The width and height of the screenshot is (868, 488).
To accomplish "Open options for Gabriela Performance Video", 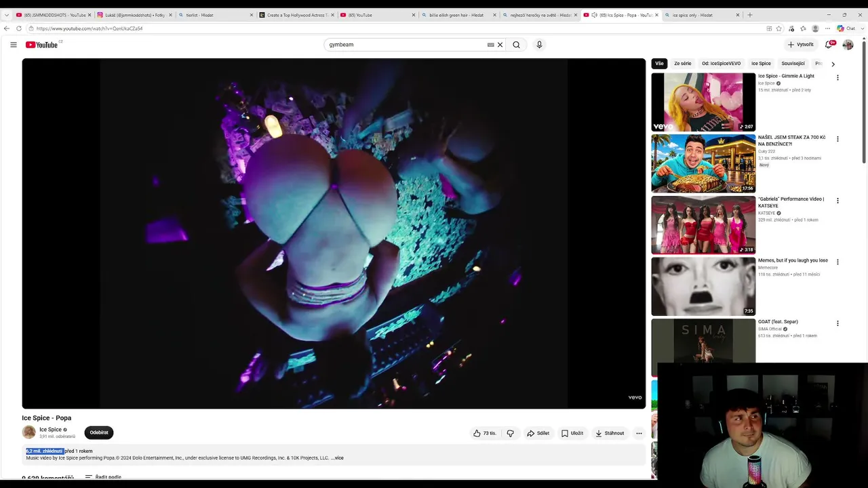I will pos(837,201).
